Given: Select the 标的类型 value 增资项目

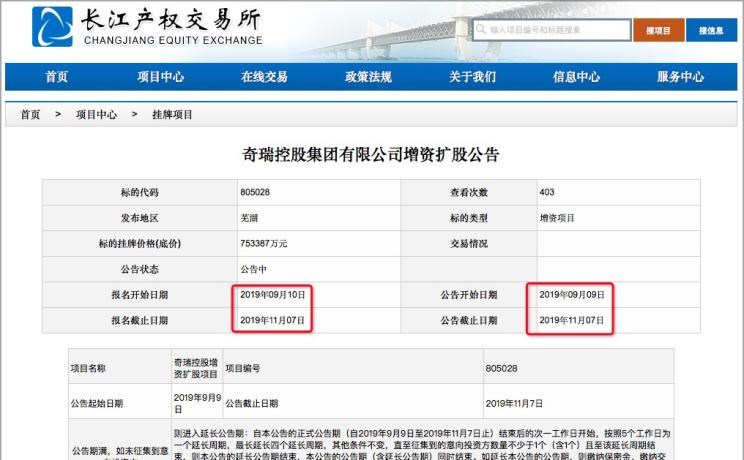Looking at the screenshot, I should (x=557, y=218).
